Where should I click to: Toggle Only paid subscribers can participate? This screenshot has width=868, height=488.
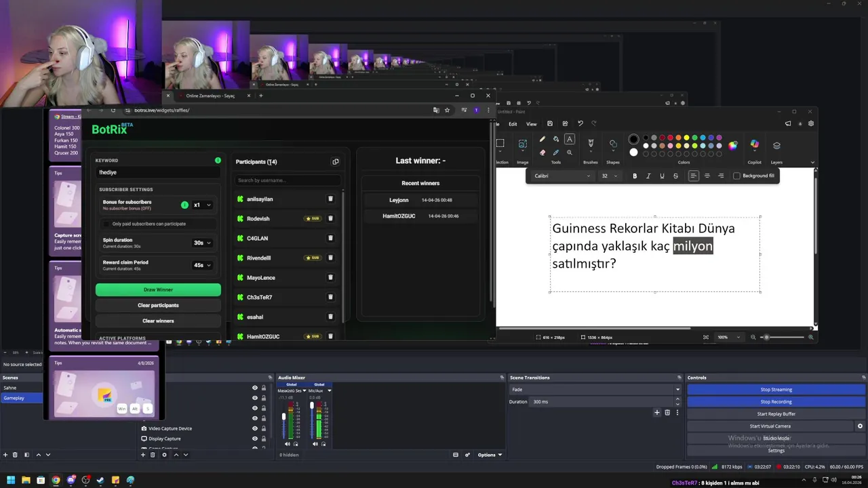pos(106,224)
